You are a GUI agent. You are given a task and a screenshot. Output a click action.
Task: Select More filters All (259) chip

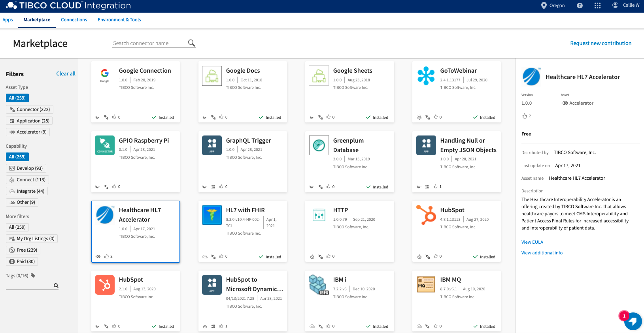(x=17, y=227)
